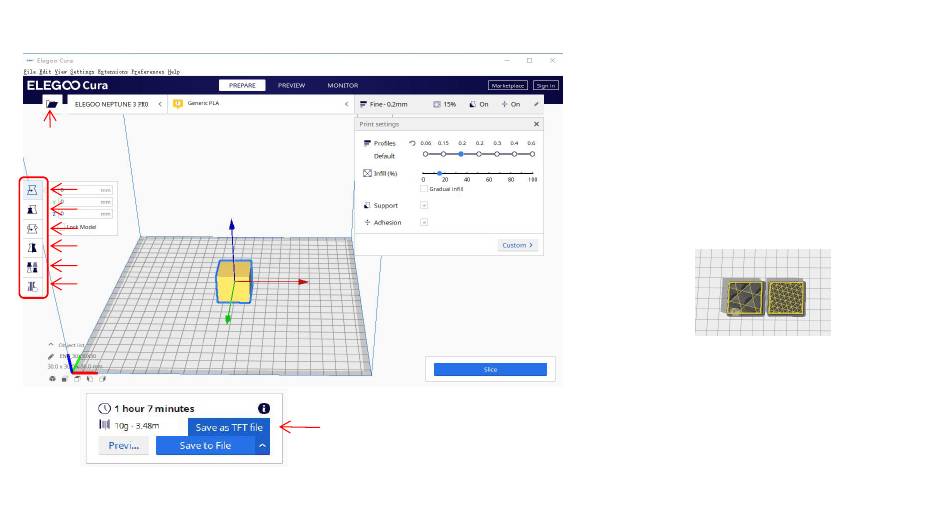
Task: Toggle the Support checkbox
Action: tap(424, 205)
